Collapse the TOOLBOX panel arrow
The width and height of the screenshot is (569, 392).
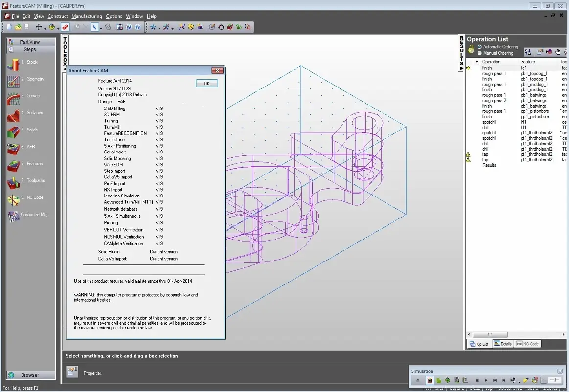pos(65,69)
